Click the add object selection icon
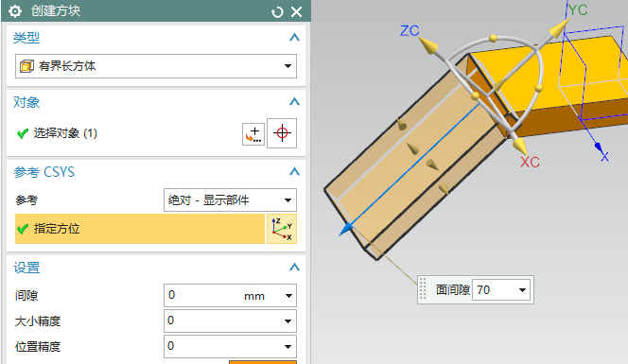Viewport: 628px width, 364px height. pos(253,133)
